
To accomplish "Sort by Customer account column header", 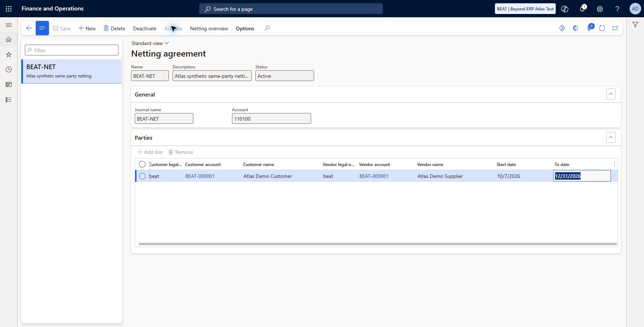I will (203, 165).
